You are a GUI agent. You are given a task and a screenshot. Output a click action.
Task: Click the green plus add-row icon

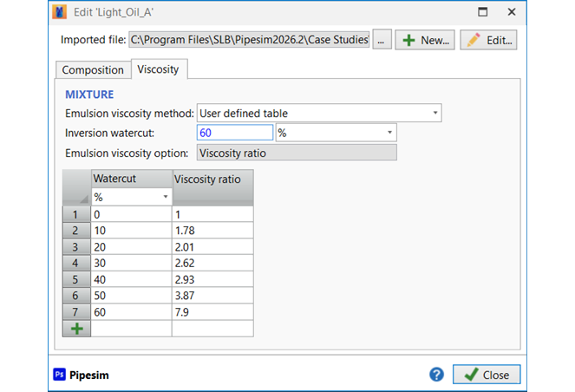coord(76,329)
